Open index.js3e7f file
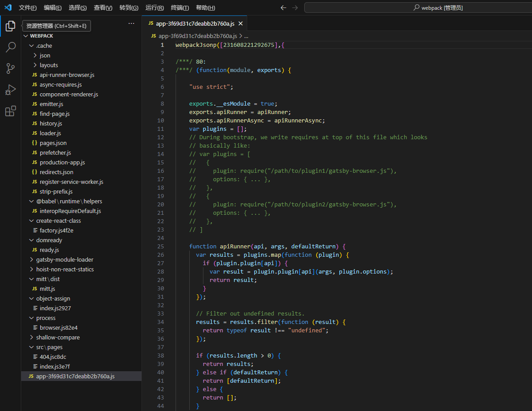This screenshot has width=532, height=411. tap(81, 366)
